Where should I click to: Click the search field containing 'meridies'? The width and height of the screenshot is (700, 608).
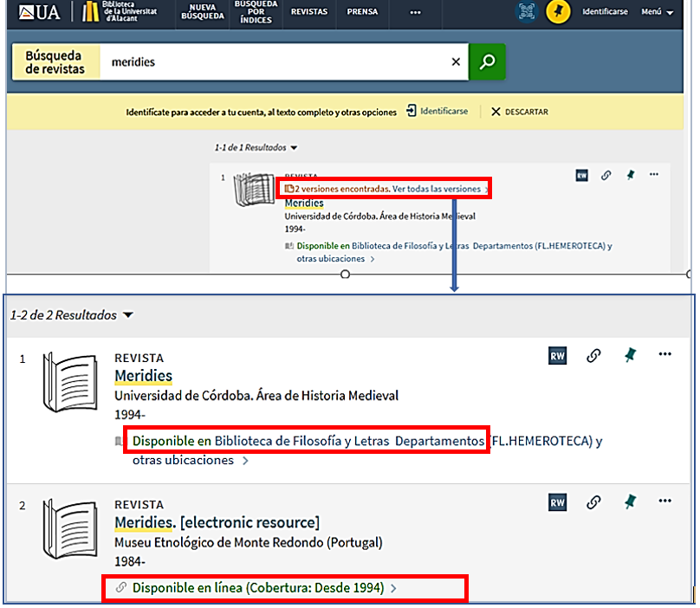coord(269,62)
